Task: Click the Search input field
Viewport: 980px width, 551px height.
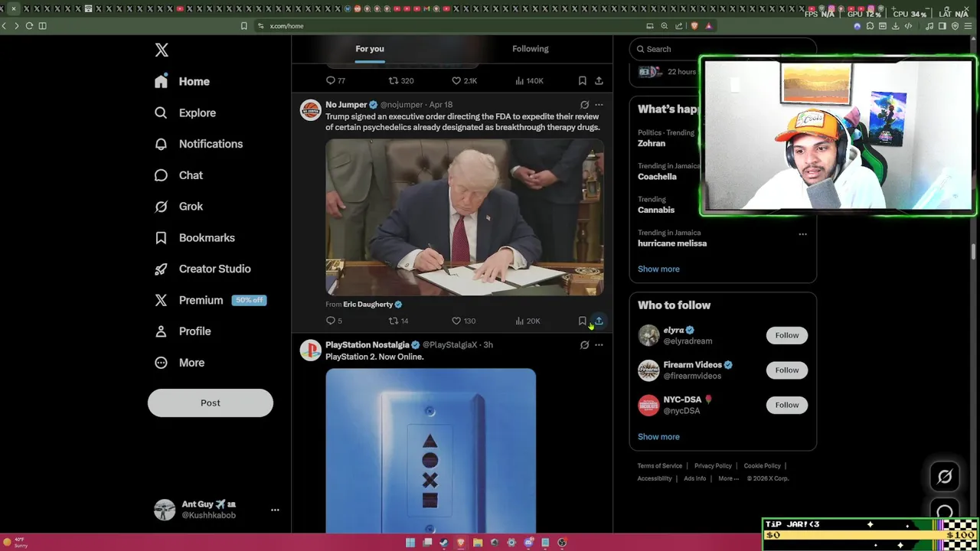Action: pyautogui.click(x=723, y=49)
